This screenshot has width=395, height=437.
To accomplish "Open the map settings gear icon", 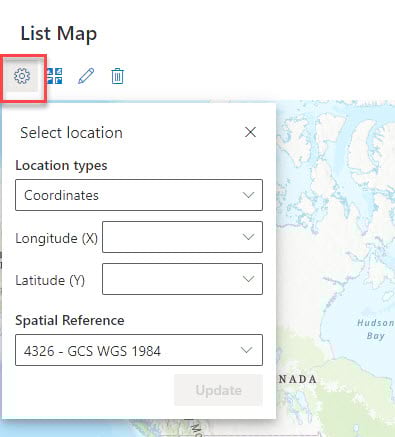I will pos(22,76).
